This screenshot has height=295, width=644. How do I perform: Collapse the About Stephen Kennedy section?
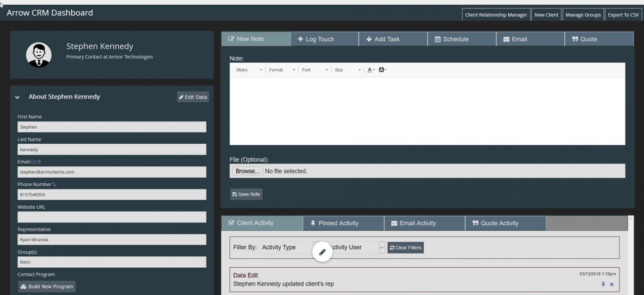pos(17,98)
